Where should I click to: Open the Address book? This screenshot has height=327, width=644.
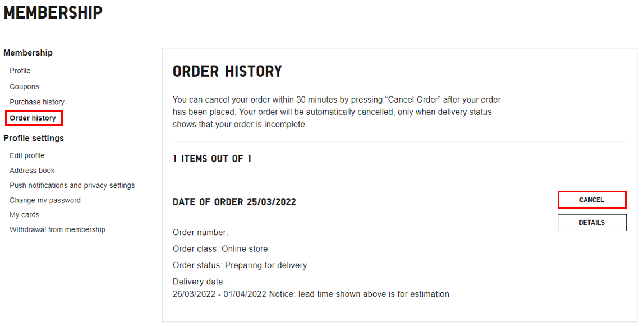click(32, 171)
